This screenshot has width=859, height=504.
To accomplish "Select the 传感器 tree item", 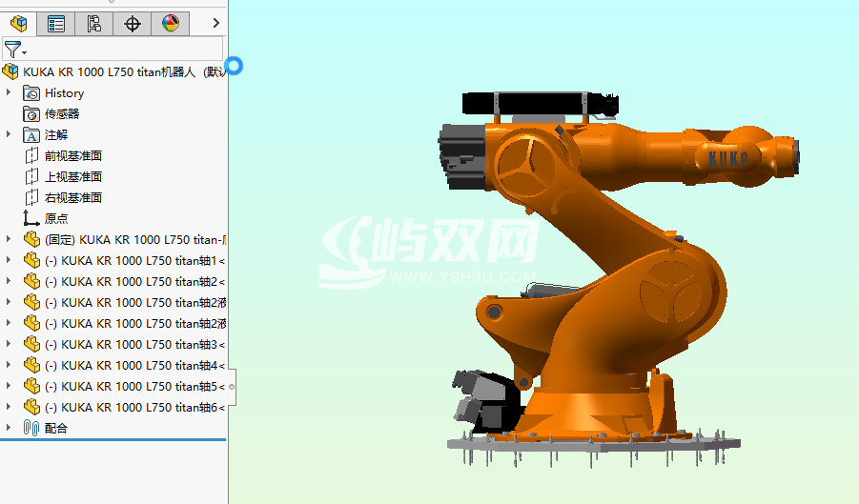I will coord(62,113).
